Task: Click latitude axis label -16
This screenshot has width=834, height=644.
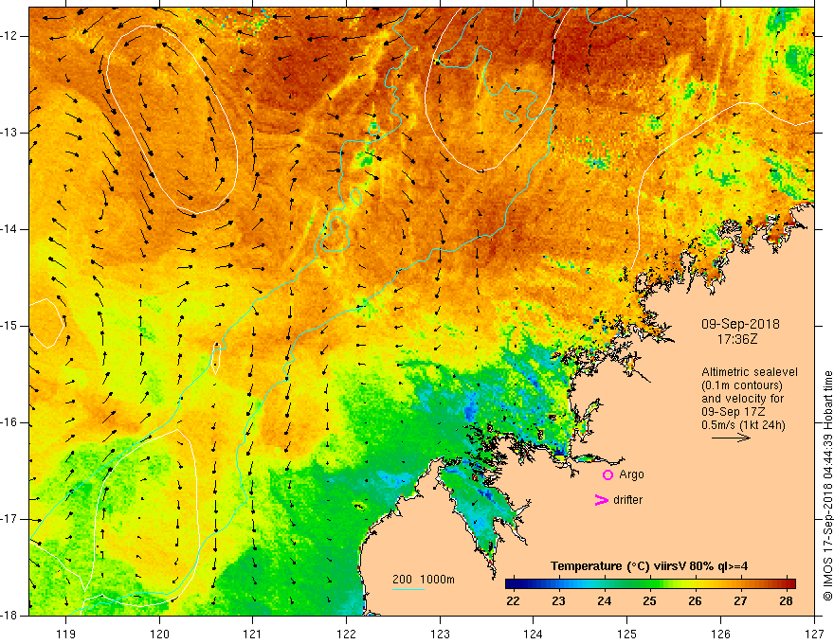Action: point(10,422)
